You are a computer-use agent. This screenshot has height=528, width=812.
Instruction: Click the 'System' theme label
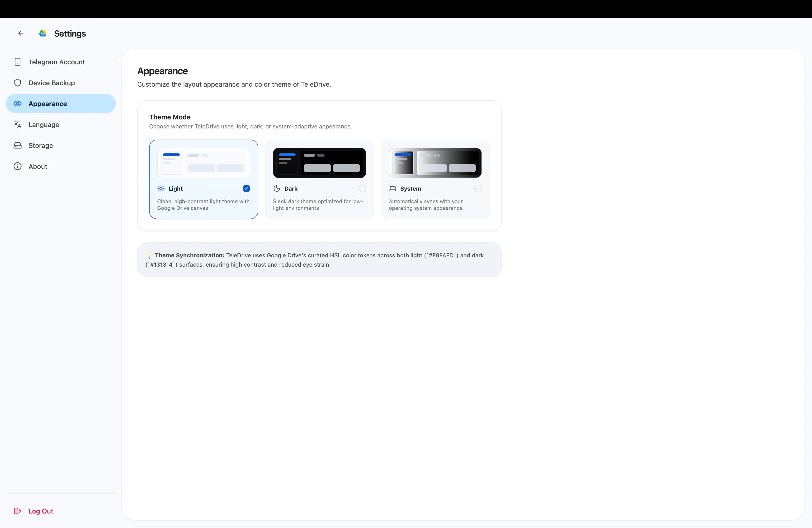coord(411,189)
